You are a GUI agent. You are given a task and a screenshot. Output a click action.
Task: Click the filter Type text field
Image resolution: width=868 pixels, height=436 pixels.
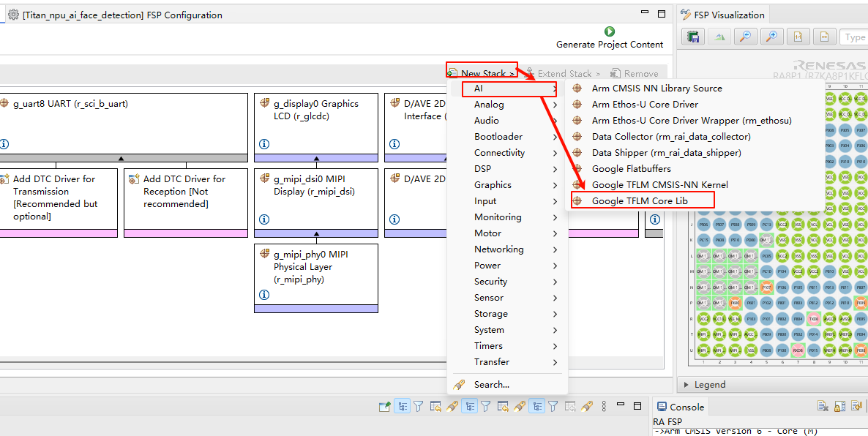(853, 37)
